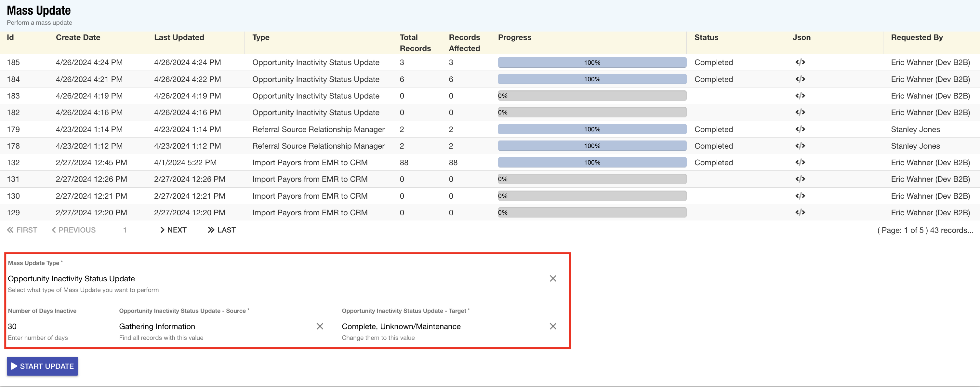Clear the Mass Update Type selection
980x387 pixels.
click(553, 279)
